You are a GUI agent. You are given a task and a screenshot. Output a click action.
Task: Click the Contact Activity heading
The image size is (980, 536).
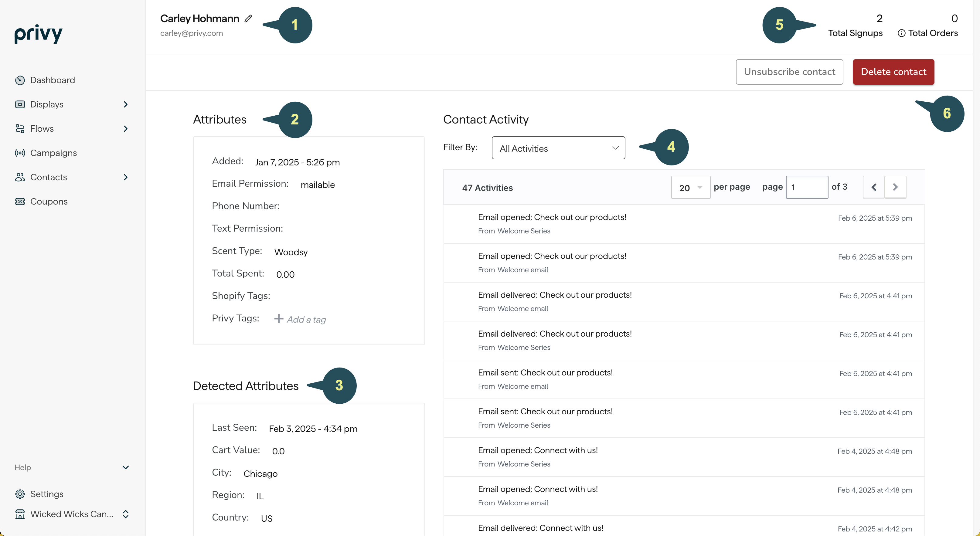point(486,120)
